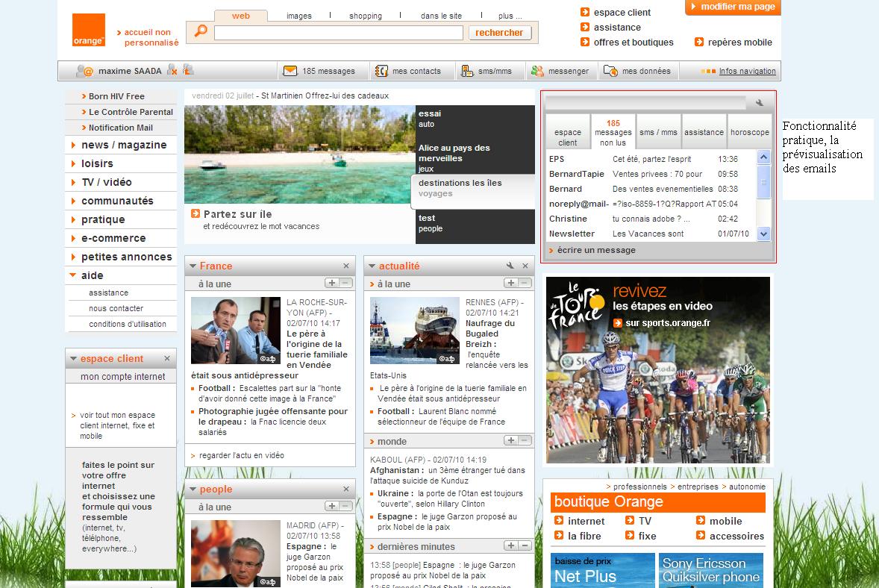879x588 pixels.
Task: Select the shopping search tab
Action: coord(366,16)
